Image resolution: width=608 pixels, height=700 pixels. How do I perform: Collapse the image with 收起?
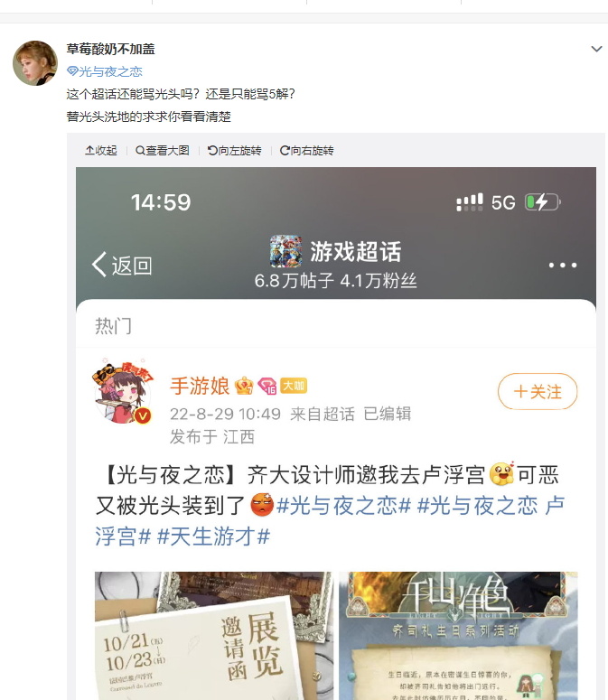[101, 151]
